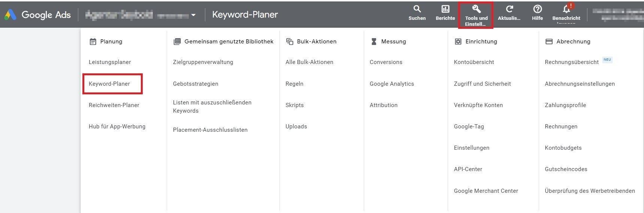Open Attribution
This screenshot has height=213, width=644.
click(x=384, y=105)
